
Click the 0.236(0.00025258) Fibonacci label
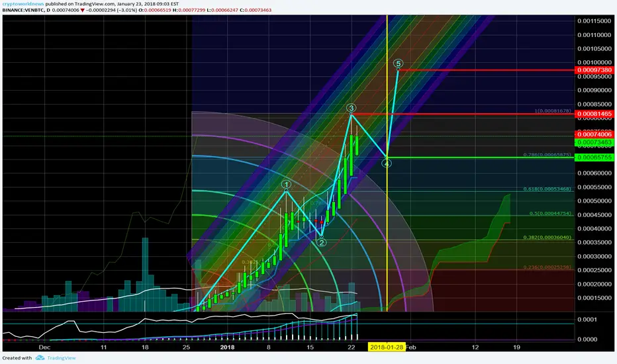(x=547, y=267)
